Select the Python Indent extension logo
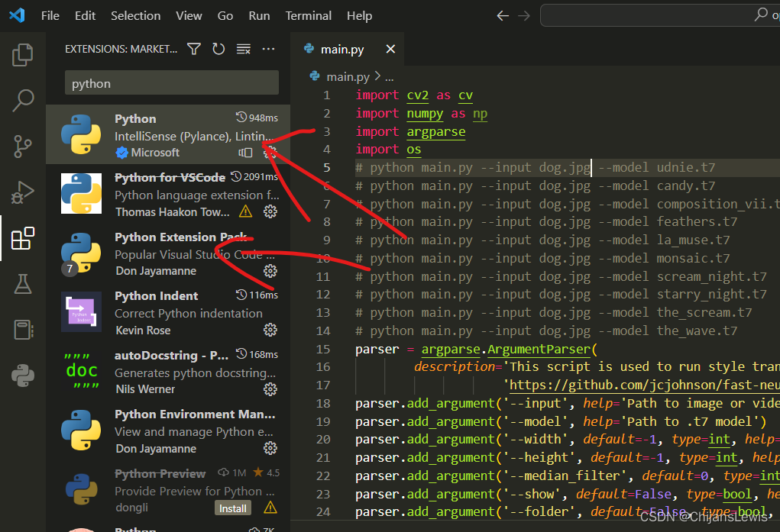The height and width of the screenshot is (532, 780). click(81, 311)
